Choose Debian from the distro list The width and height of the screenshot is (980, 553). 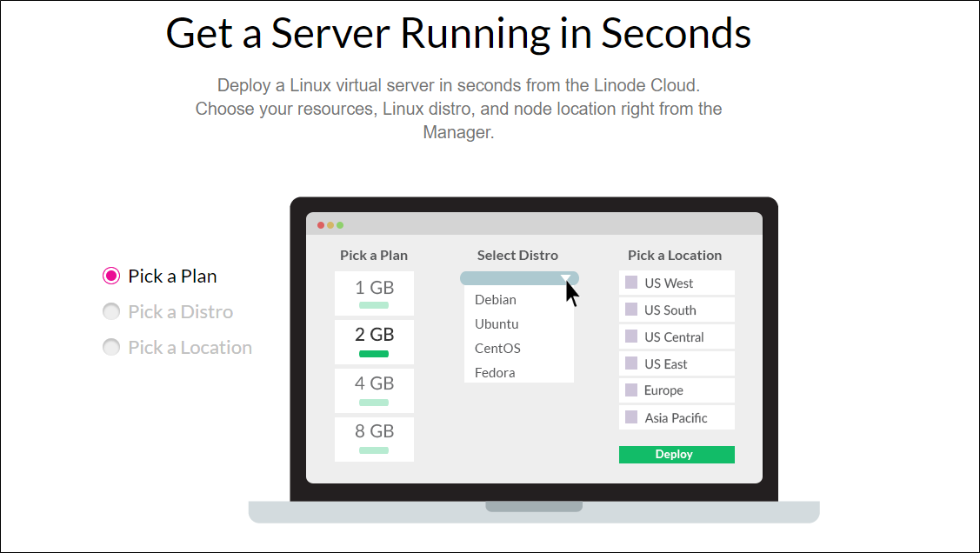pos(495,299)
